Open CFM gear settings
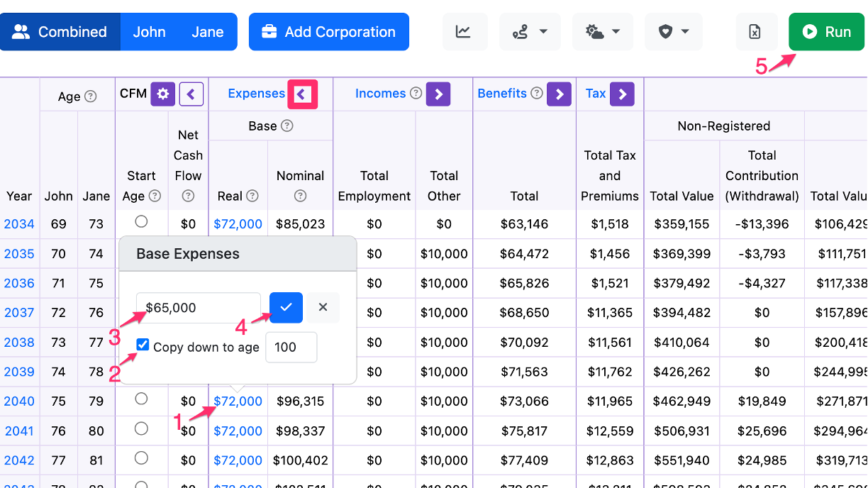The height and width of the screenshot is (488, 868). 163,94
